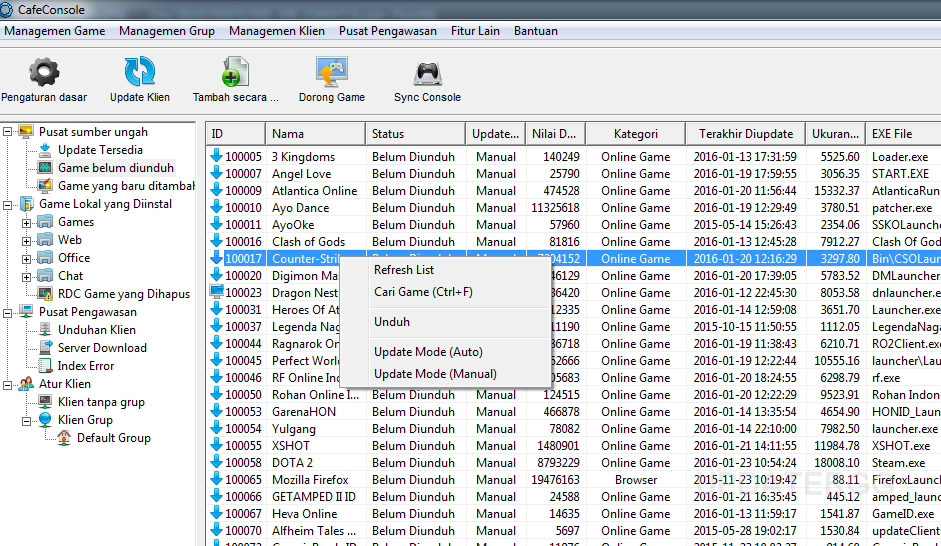
Task: Sort by the Nama column header
Action: click(316, 134)
